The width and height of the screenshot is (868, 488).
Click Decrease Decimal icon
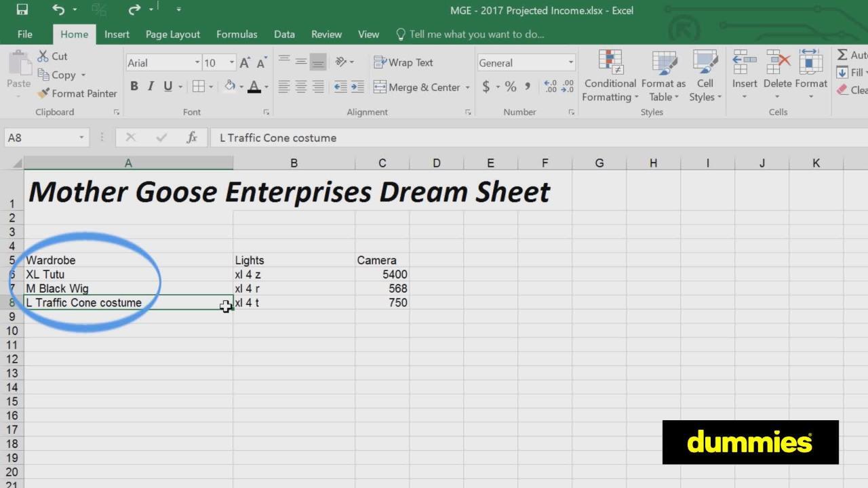point(568,87)
